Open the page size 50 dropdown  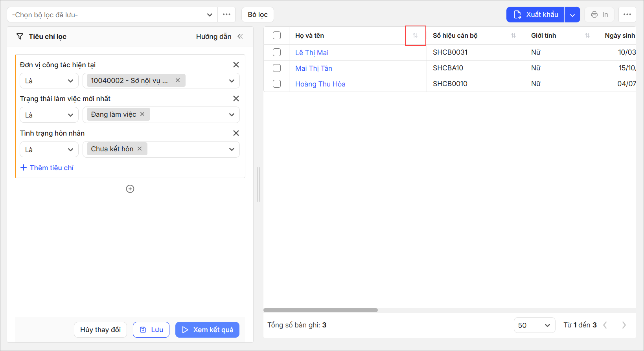click(534, 325)
